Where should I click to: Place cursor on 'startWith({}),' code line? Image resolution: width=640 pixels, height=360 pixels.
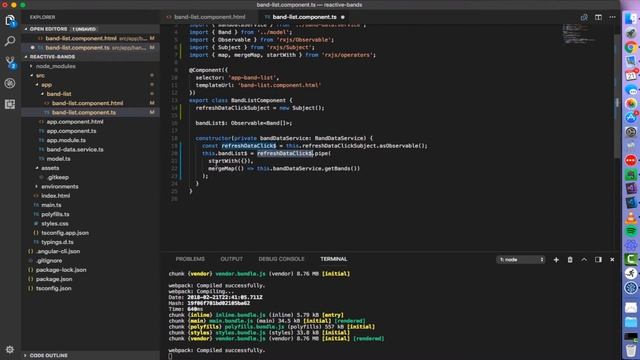(x=231, y=161)
